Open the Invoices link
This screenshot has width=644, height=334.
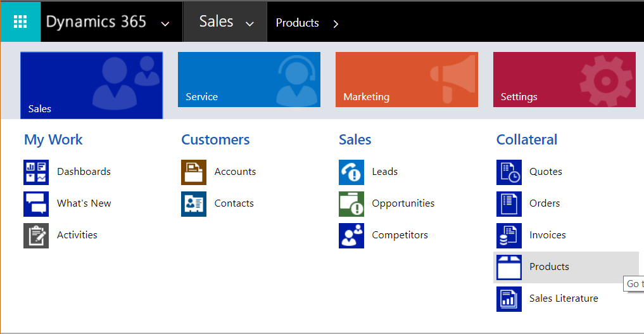[548, 234]
